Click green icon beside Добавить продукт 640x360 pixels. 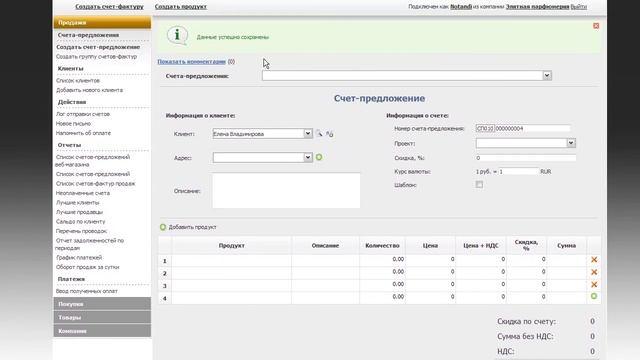point(163,227)
